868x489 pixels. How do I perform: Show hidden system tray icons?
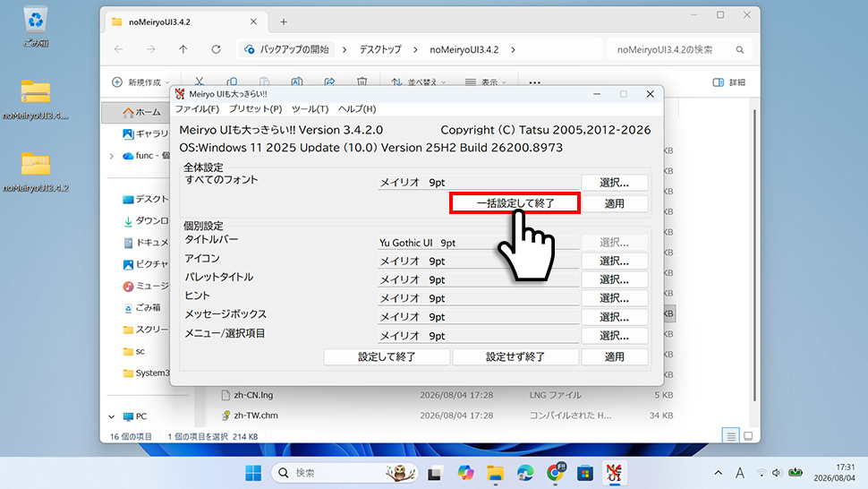[718, 473]
